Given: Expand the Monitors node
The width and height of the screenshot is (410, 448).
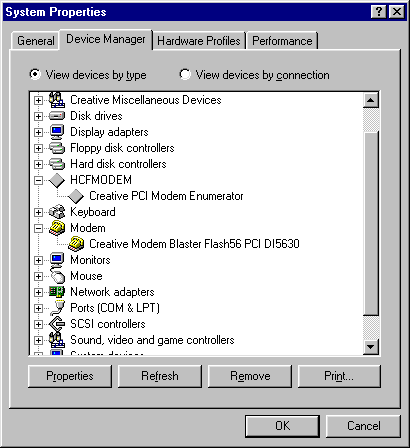Looking at the screenshot, I should pos(38,260).
